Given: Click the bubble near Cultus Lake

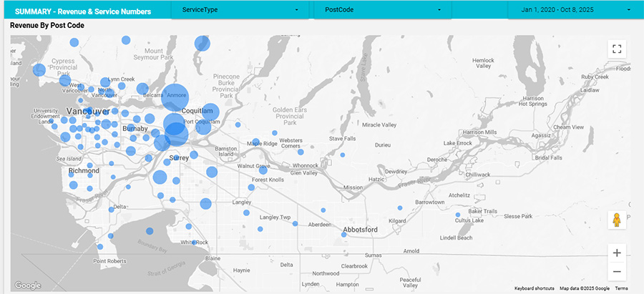Looking at the screenshot, I should pos(458,215).
